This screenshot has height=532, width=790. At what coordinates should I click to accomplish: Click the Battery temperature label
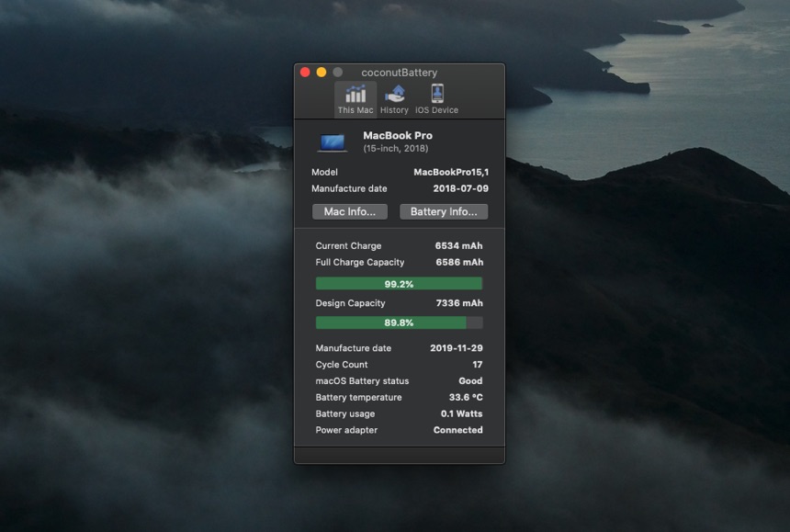[358, 398]
